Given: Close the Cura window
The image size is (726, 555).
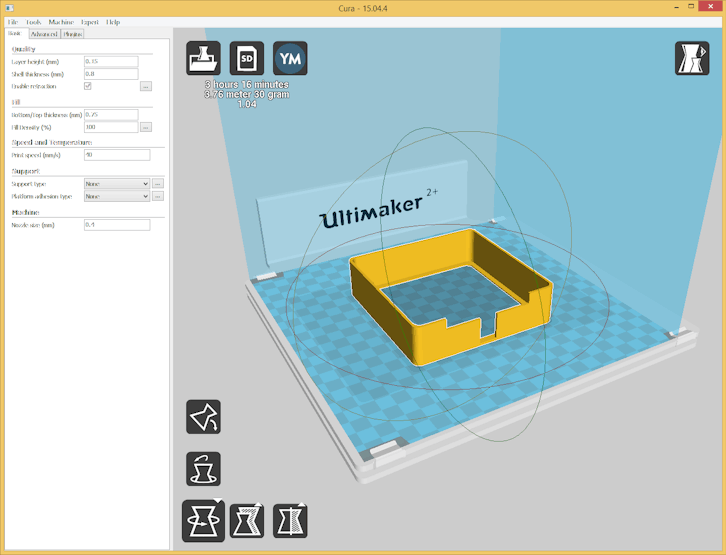Looking at the screenshot, I should [711, 6].
